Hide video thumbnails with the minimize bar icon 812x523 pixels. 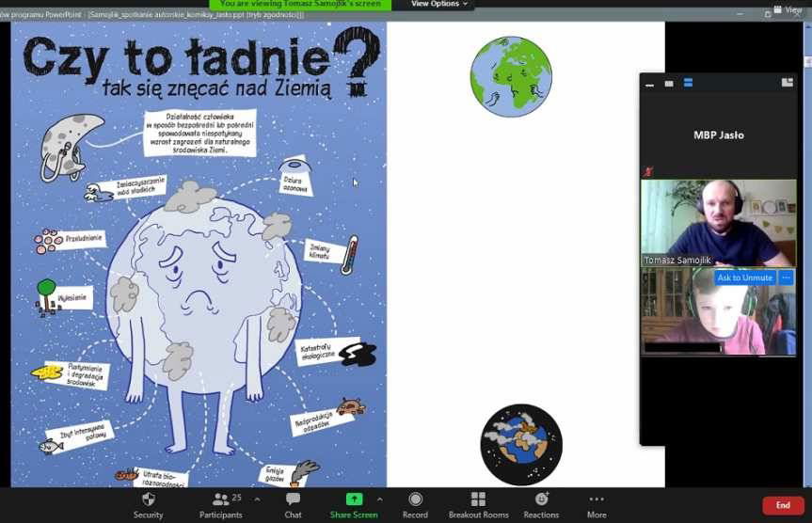coord(649,84)
